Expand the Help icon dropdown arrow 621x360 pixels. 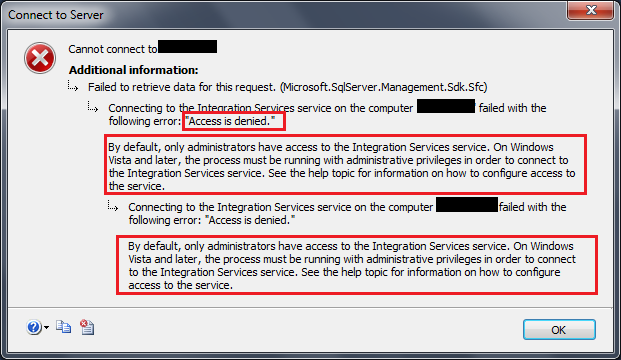pos(46,328)
